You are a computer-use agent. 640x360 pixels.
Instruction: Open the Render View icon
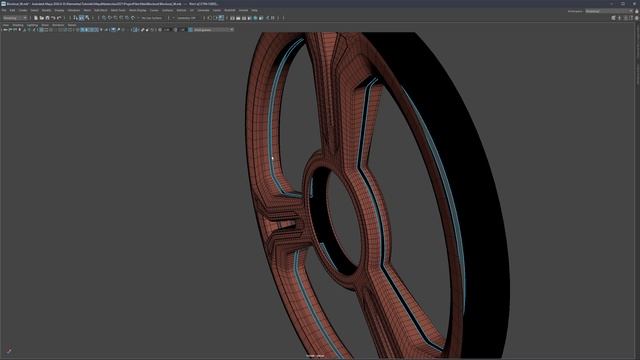click(x=232, y=18)
